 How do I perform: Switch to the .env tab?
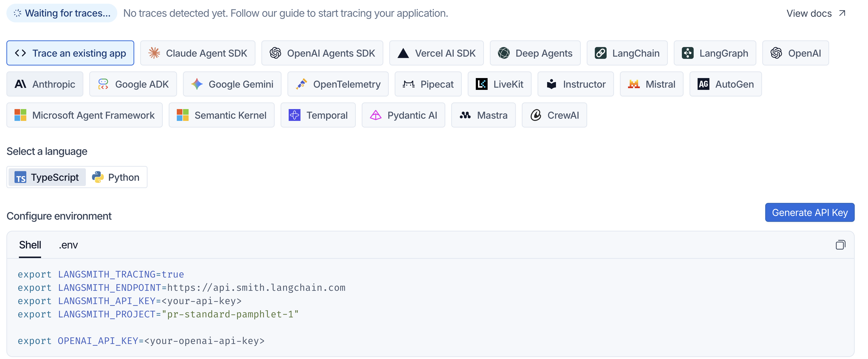pyautogui.click(x=68, y=245)
